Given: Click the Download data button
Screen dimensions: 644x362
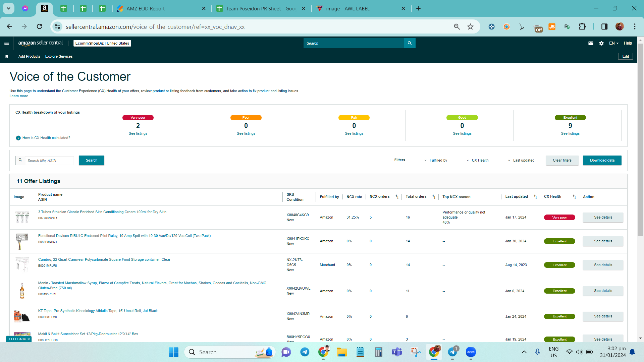Looking at the screenshot, I should [x=602, y=161].
